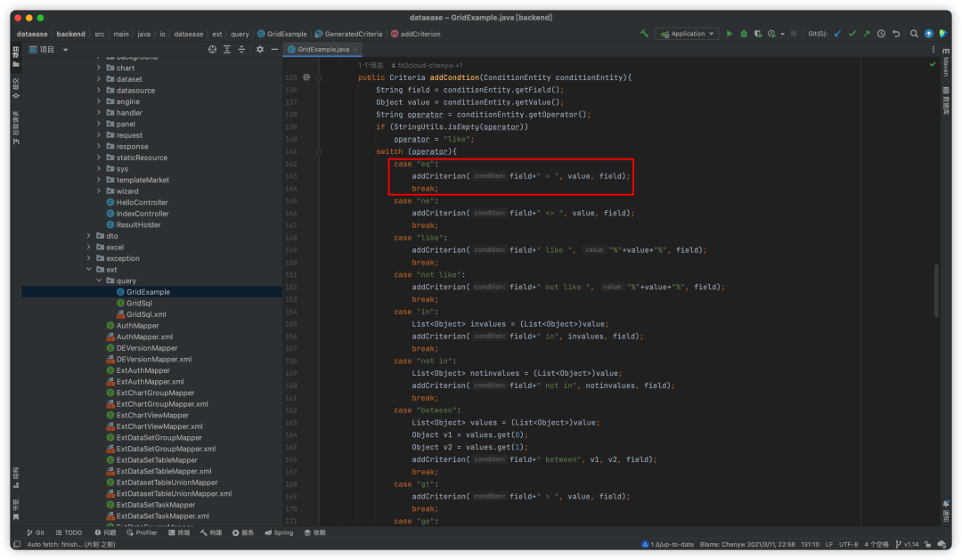962x560 pixels.
Task: Open the 项目 view selector dropdown
Action: (65, 50)
